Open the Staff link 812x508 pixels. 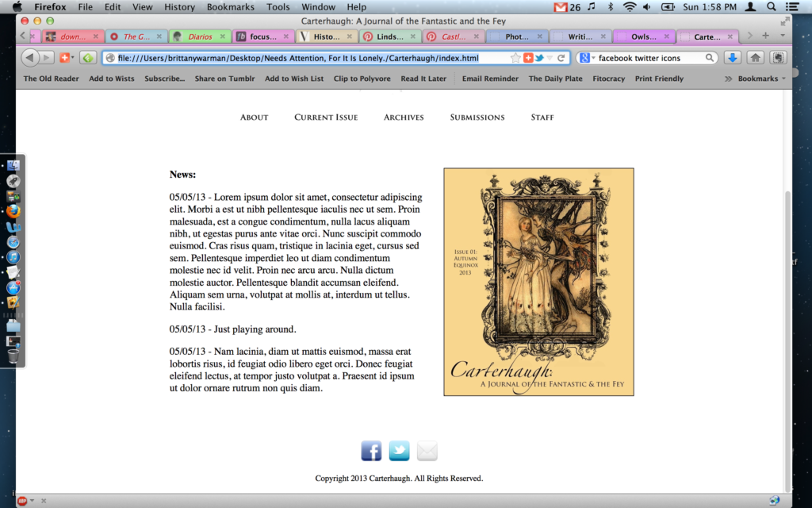[542, 117]
